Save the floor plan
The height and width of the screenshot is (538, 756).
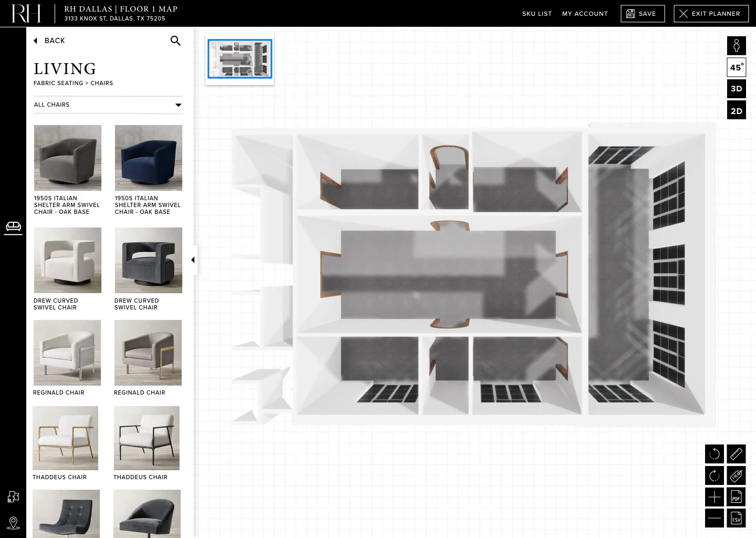[643, 14]
